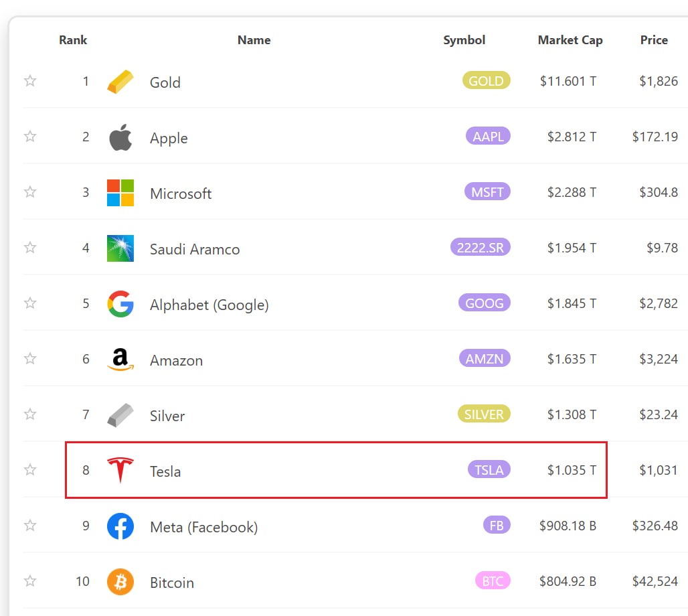Select Tesla market cap $1.035 T
Screen dimensions: 688x616
(x=572, y=470)
